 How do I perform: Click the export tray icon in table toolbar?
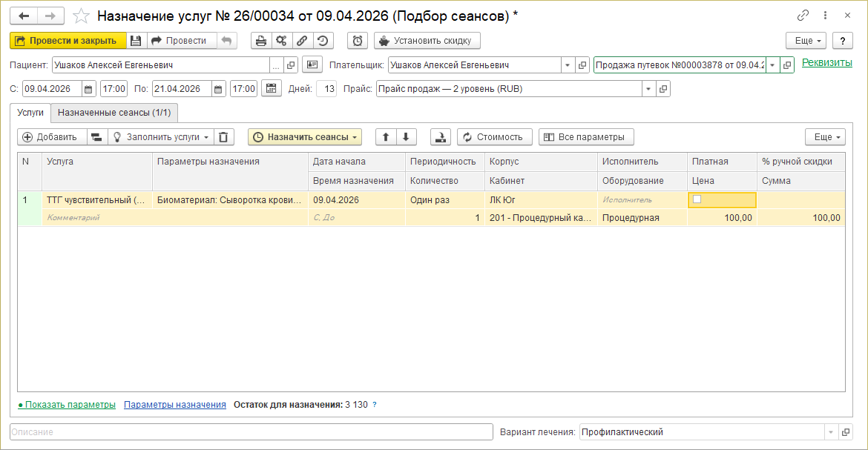pyautogui.click(x=441, y=136)
